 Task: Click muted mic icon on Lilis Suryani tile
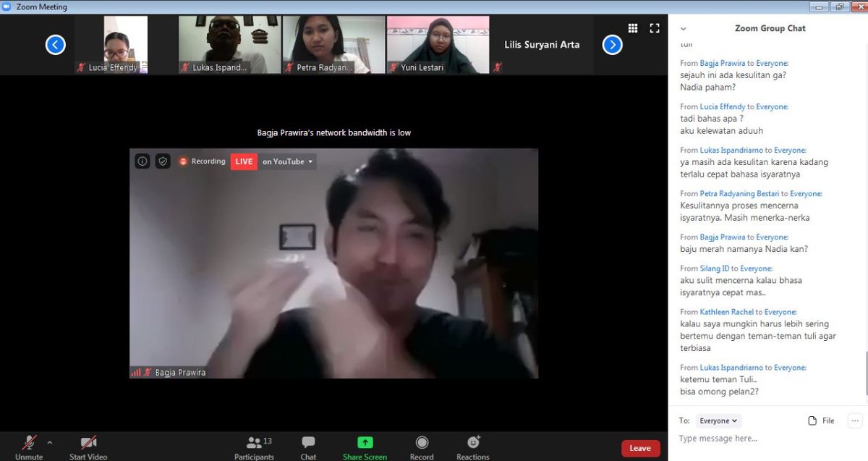[498, 67]
